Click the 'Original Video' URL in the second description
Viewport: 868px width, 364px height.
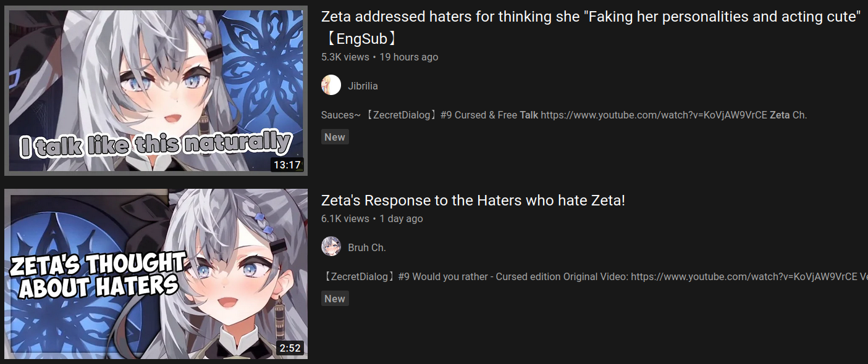[x=749, y=276]
